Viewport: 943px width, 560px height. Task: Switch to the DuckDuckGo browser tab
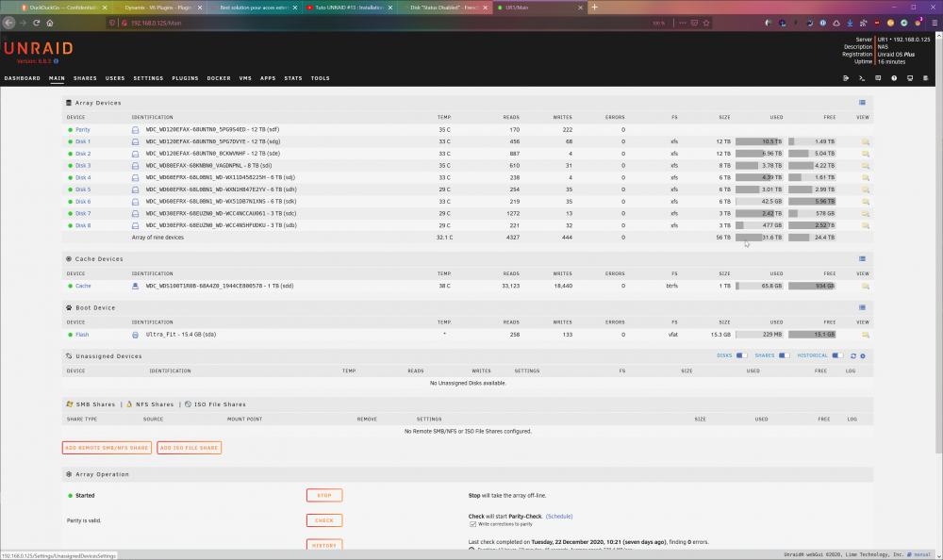click(x=63, y=8)
